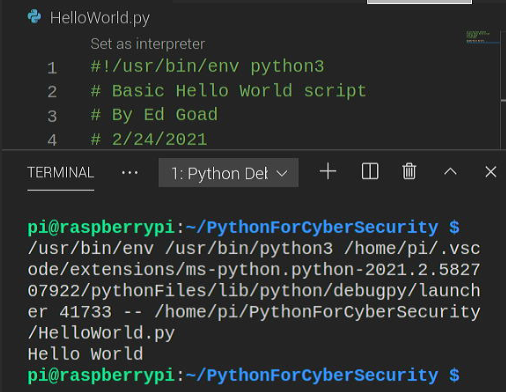
Task: Click the last terminal prompt after Hello World
Action: pos(244,375)
